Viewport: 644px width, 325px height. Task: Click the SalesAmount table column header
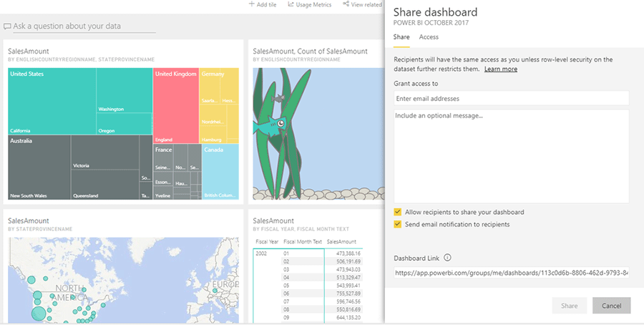(x=342, y=241)
